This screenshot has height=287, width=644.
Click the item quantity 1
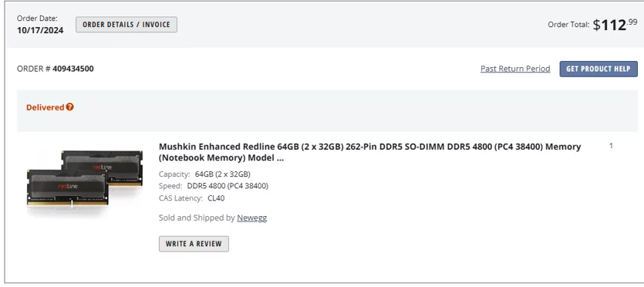(x=611, y=146)
